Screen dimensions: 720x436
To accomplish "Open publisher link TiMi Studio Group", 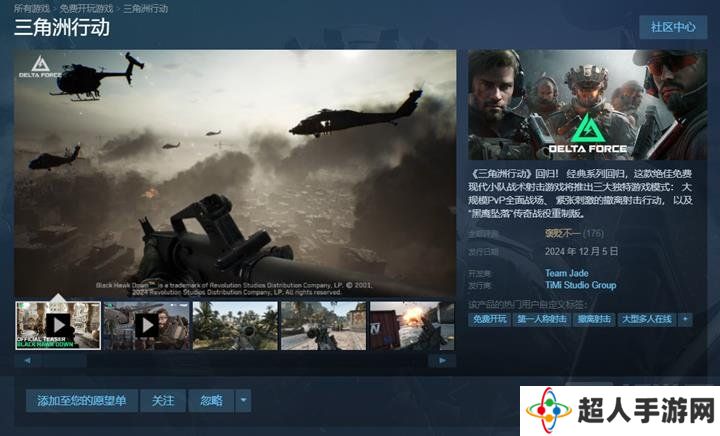I will point(580,285).
